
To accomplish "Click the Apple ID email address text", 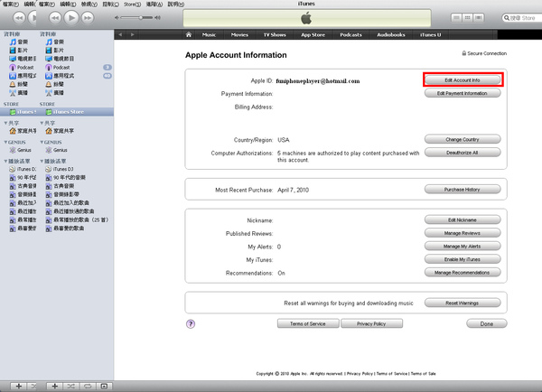I will 318,81.
